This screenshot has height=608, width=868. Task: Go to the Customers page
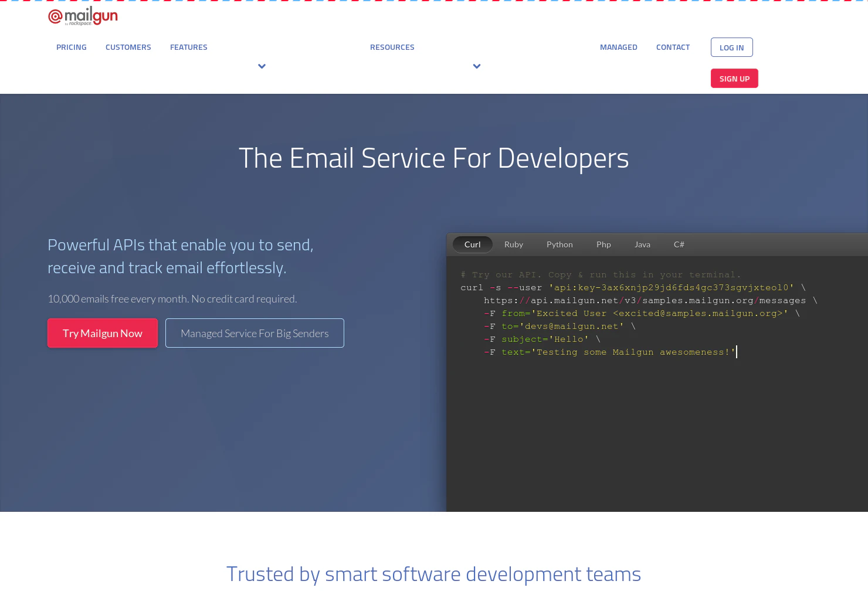click(x=128, y=47)
